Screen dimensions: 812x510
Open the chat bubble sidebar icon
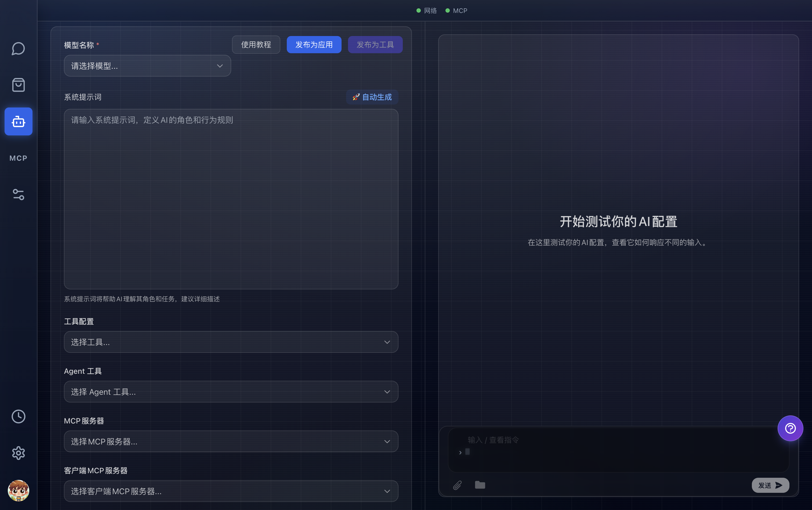pos(18,49)
